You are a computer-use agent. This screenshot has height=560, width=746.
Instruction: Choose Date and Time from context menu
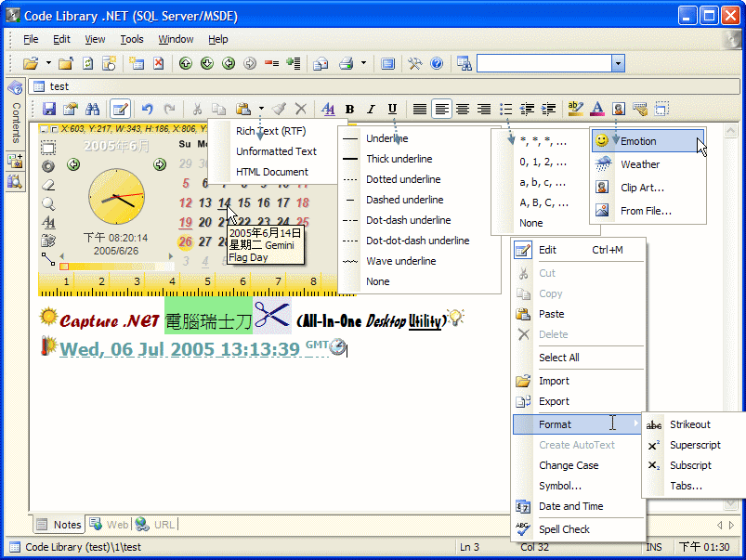click(578, 506)
